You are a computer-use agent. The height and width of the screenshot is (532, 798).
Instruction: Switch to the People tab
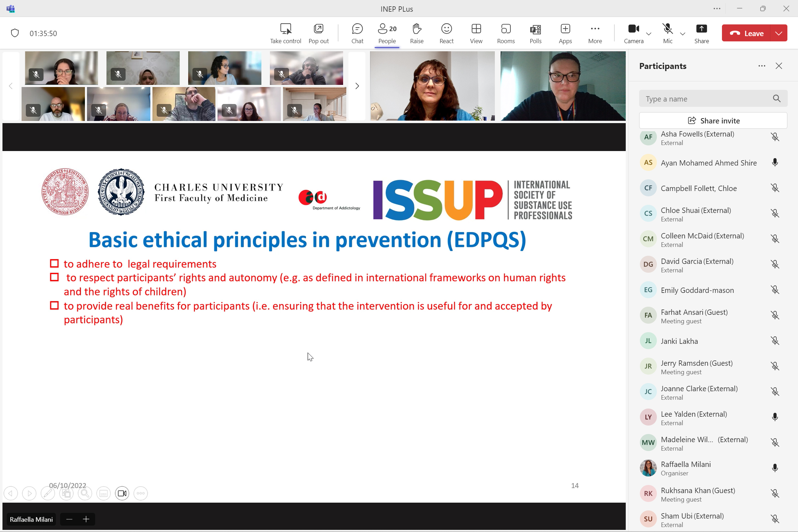tap(387, 33)
